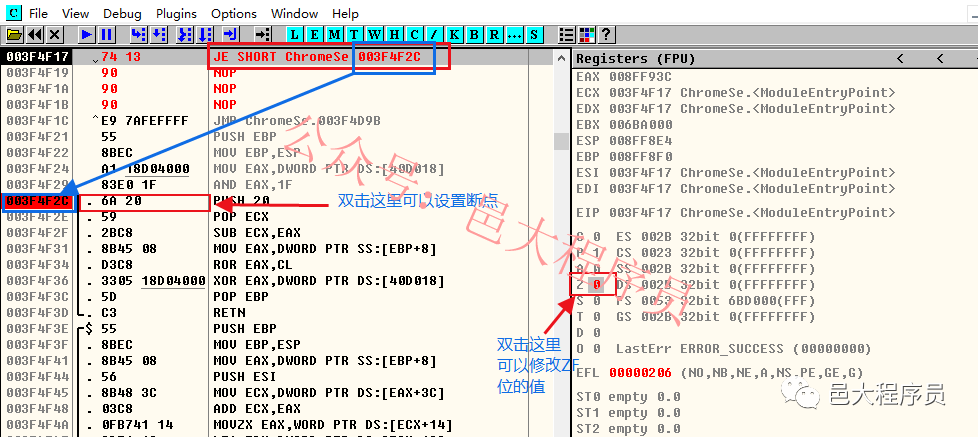Screen dimensions: 978x437
Task: Open the Log window with the L button
Action: (x=295, y=34)
